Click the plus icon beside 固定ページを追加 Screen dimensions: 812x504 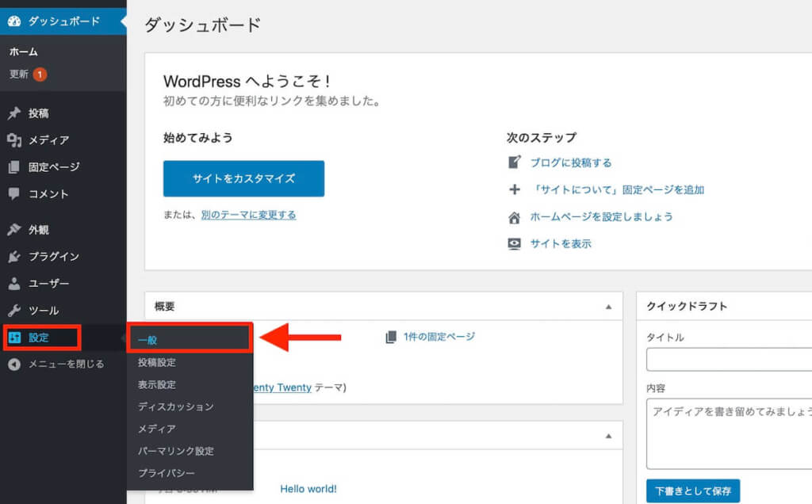click(x=514, y=189)
